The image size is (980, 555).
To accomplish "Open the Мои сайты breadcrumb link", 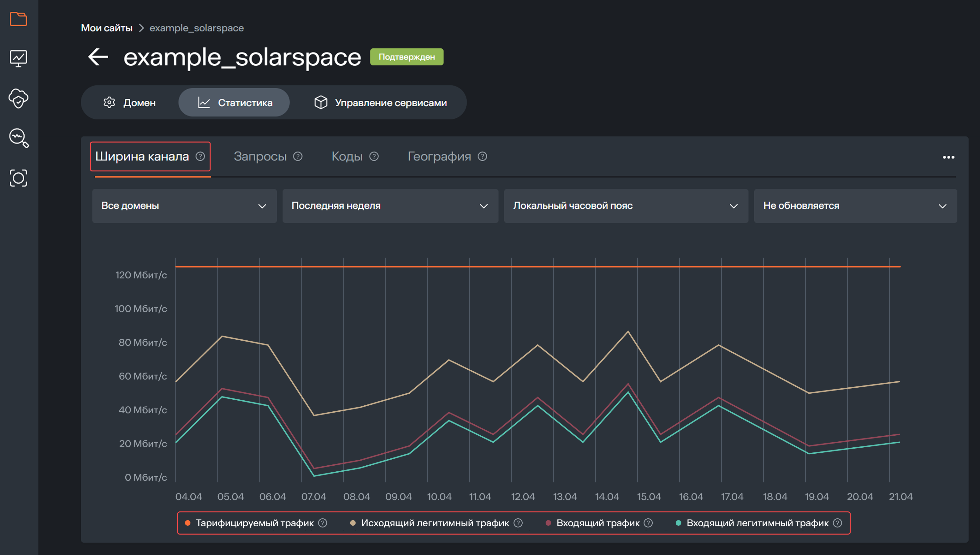I will coord(107,27).
